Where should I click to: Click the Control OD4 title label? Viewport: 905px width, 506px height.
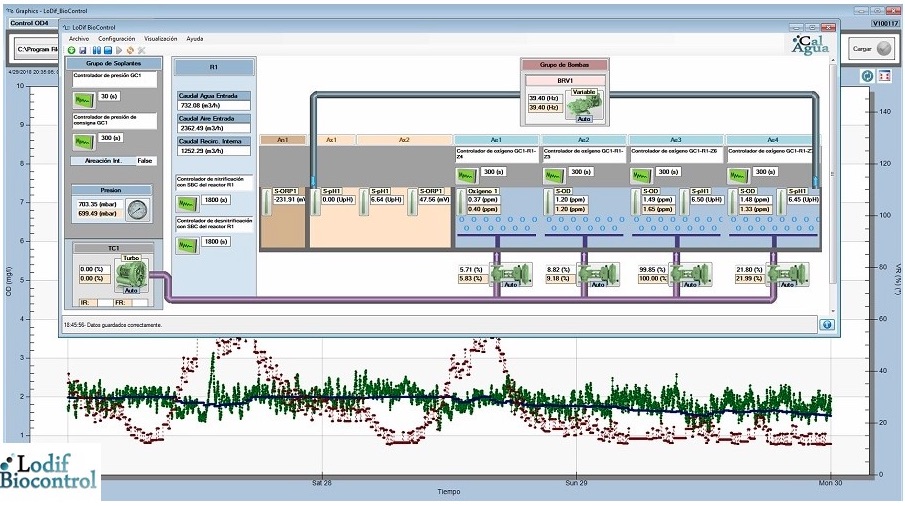click(x=29, y=23)
